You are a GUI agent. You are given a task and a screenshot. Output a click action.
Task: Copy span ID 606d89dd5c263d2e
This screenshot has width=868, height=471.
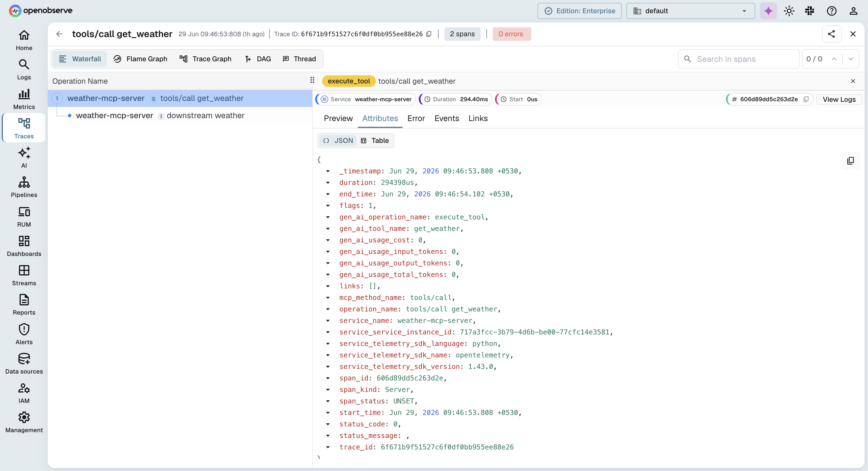point(806,99)
